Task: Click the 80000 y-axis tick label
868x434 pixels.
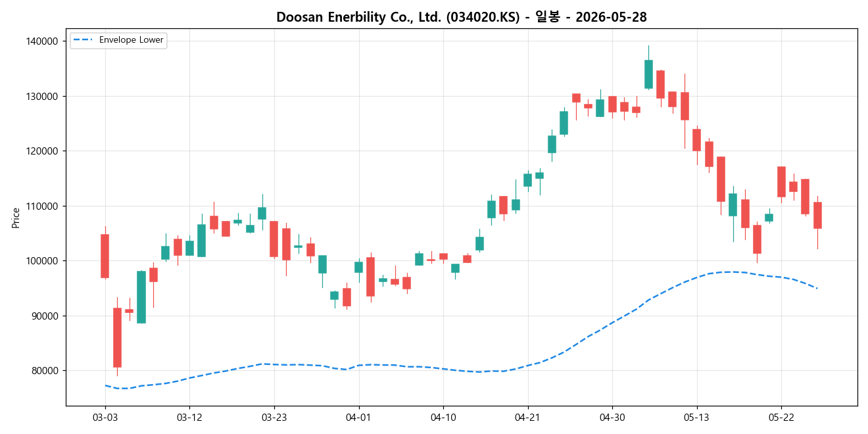Action: (x=44, y=371)
